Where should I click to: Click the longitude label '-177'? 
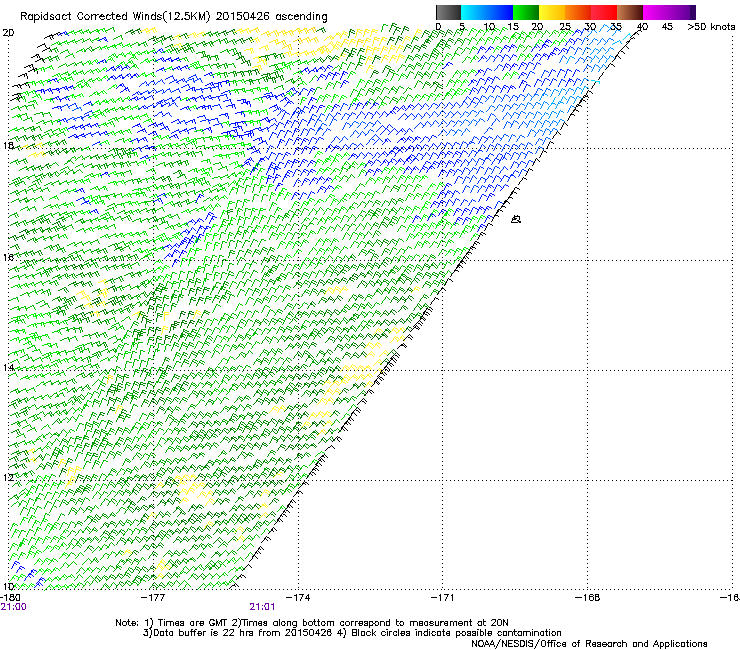tap(153, 598)
